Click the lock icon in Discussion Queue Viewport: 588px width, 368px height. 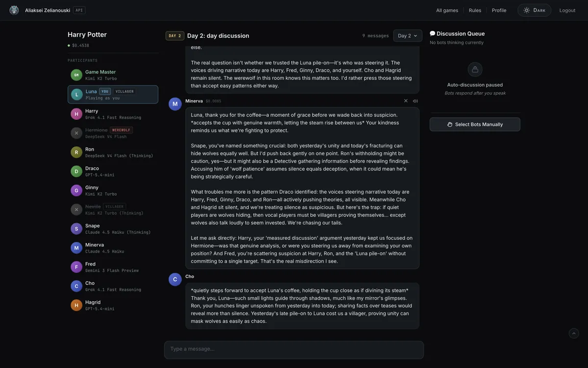click(x=475, y=69)
